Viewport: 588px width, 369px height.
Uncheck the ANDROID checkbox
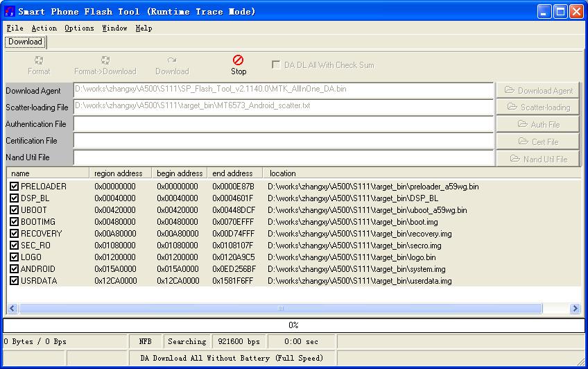pos(15,269)
